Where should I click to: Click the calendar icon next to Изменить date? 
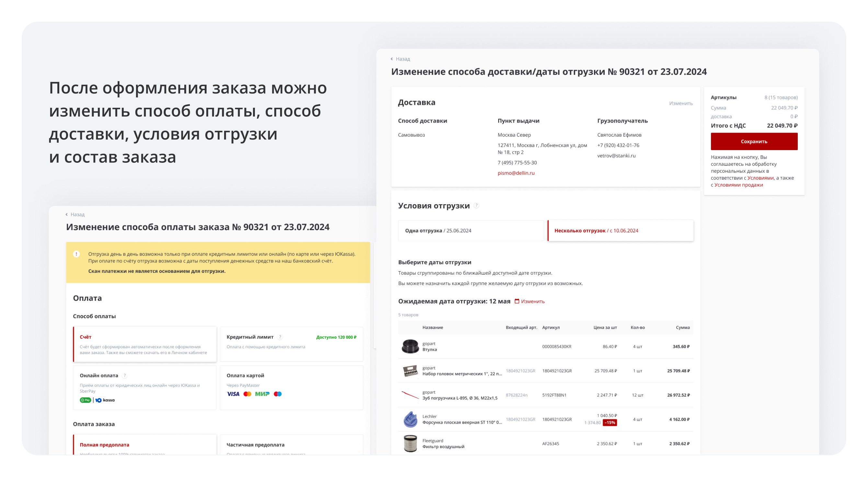(517, 301)
